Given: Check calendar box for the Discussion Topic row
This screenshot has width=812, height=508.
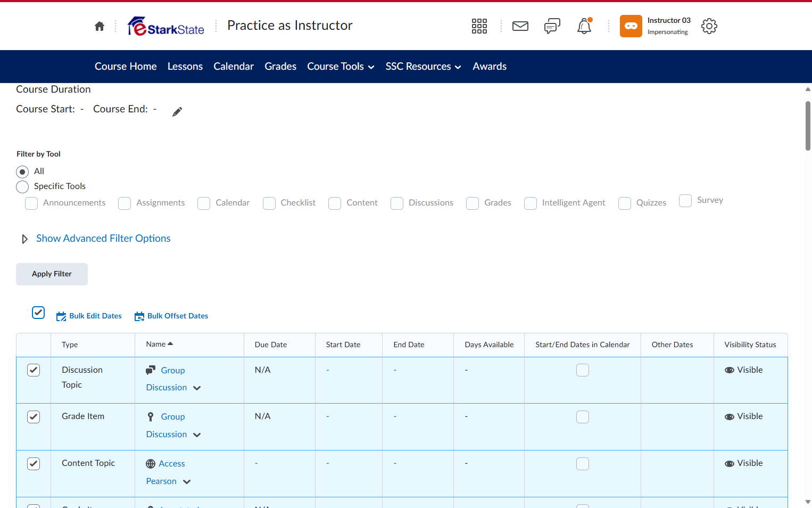Looking at the screenshot, I should pos(583,370).
